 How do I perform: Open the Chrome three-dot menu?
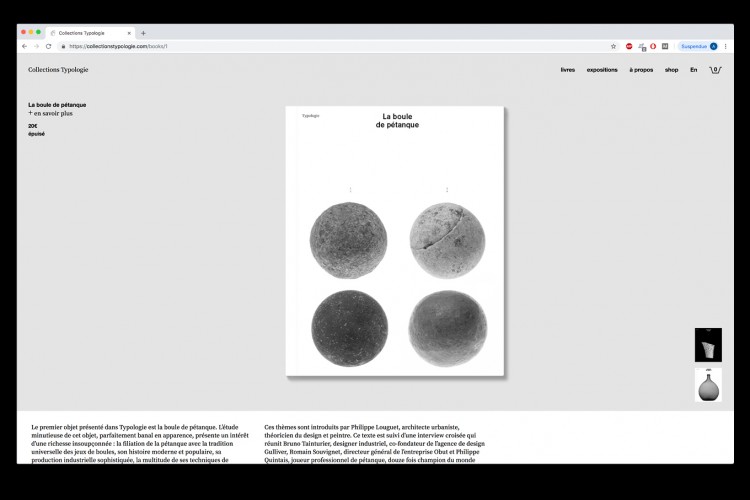pyautogui.click(x=726, y=46)
